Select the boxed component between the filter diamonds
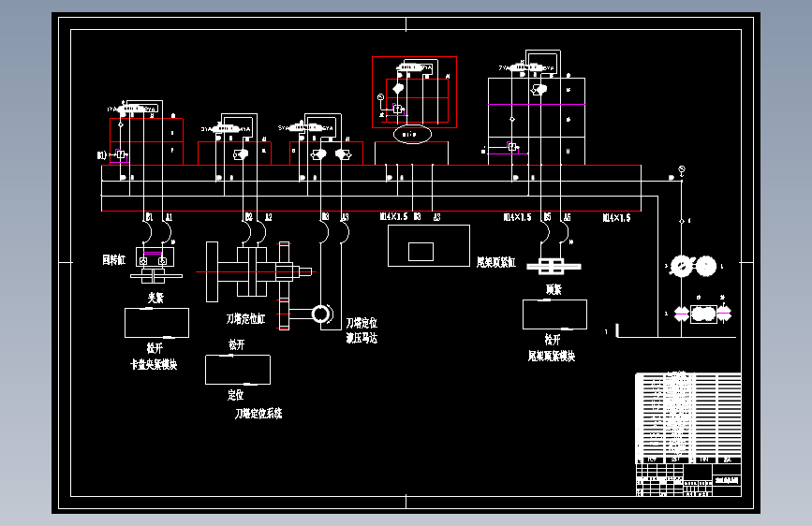Image resolution: width=812 pixels, height=526 pixels. (x=703, y=314)
